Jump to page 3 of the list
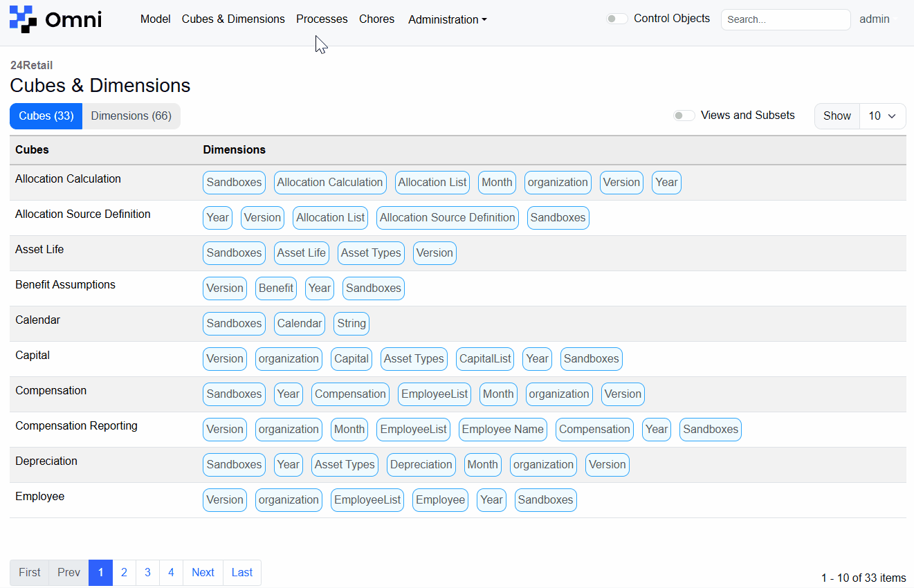Image resolution: width=914 pixels, height=588 pixels. (147, 572)
